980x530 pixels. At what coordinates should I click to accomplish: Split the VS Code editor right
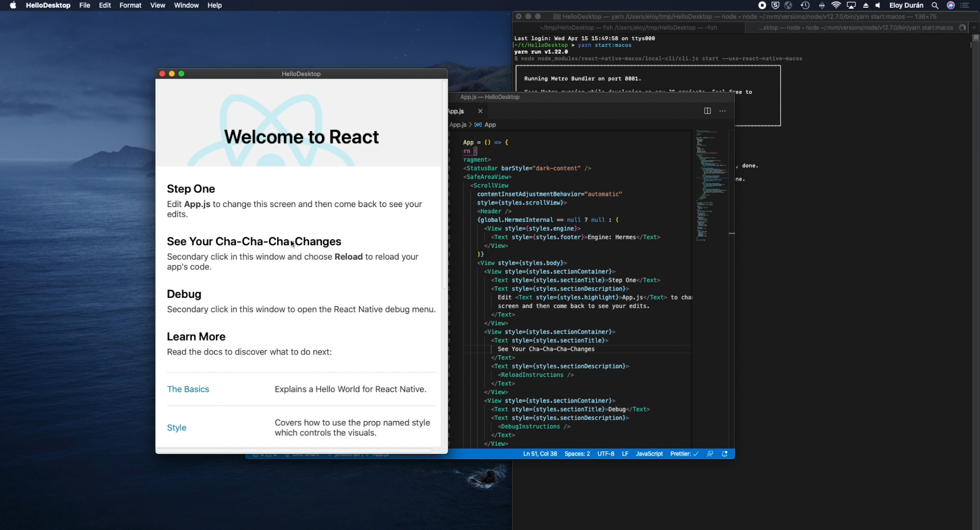pyautogui.click(x=707, y=111)
